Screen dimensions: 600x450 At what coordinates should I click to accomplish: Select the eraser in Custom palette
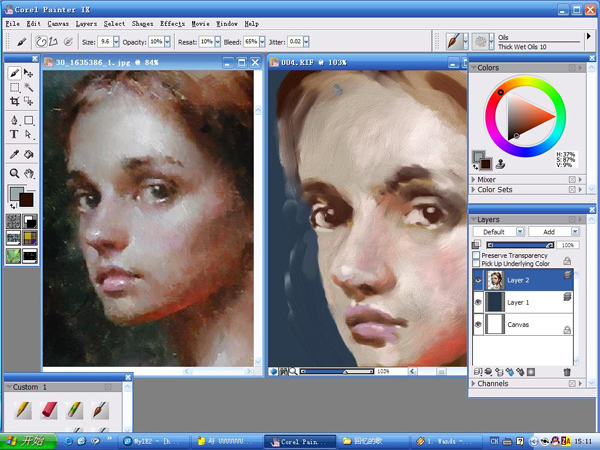click(x=49, y=410)
